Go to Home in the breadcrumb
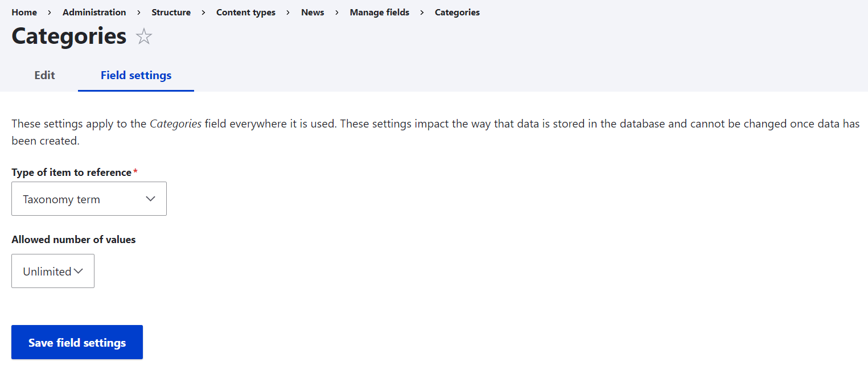The image size is (868, 370). (24, 12)
